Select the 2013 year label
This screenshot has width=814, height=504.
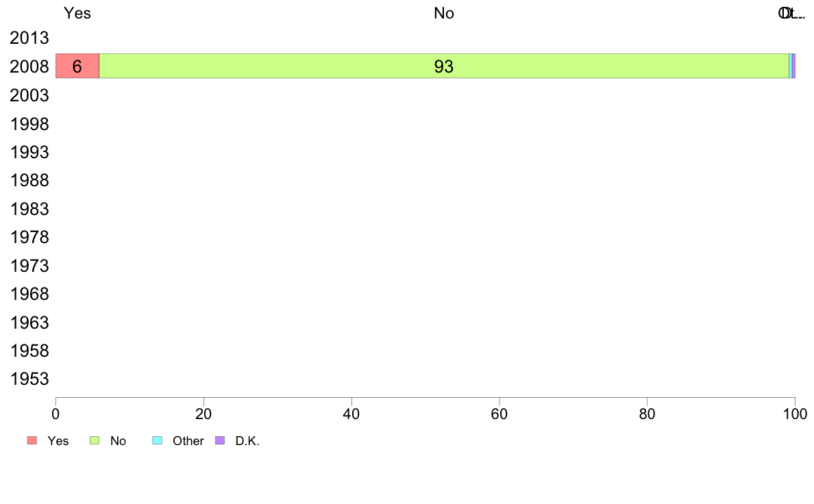[29, 38]
